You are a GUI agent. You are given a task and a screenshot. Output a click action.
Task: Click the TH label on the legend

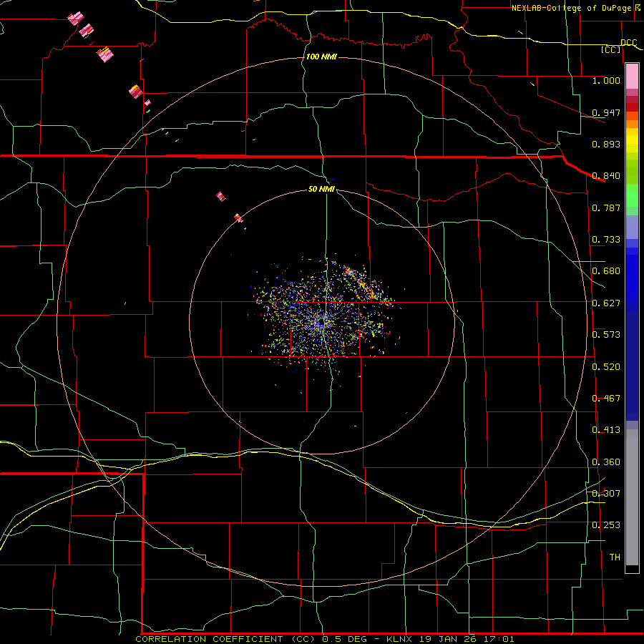click(x=615, y=557)
